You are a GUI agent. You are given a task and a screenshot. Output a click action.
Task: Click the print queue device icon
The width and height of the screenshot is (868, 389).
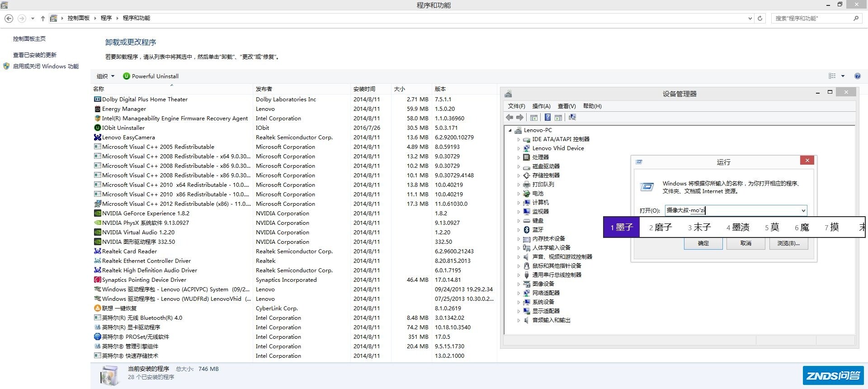pos(527,185)
